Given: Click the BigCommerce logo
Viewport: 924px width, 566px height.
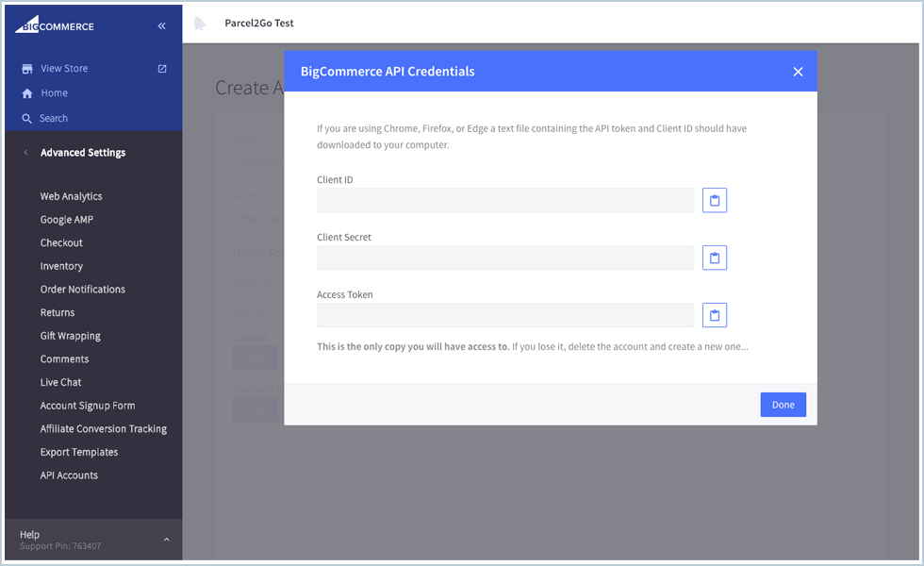Looking at the screenshot, I should pyautogui.click(x=55, y=25).
